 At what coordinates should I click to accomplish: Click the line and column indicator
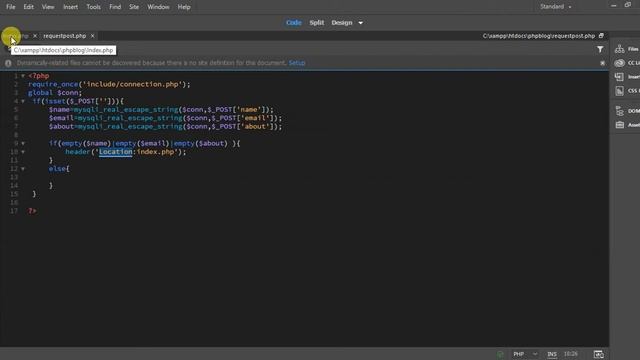click(x=571, y=354)
